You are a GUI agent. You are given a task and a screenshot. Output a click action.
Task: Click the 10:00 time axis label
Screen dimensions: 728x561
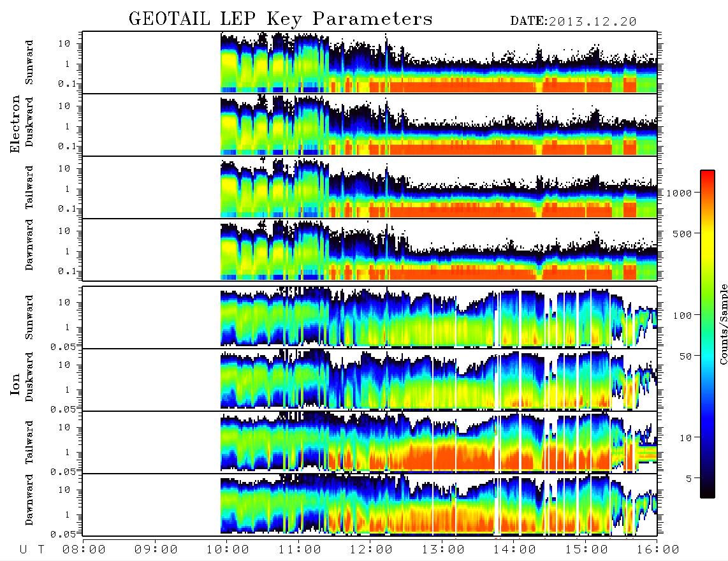228,550
